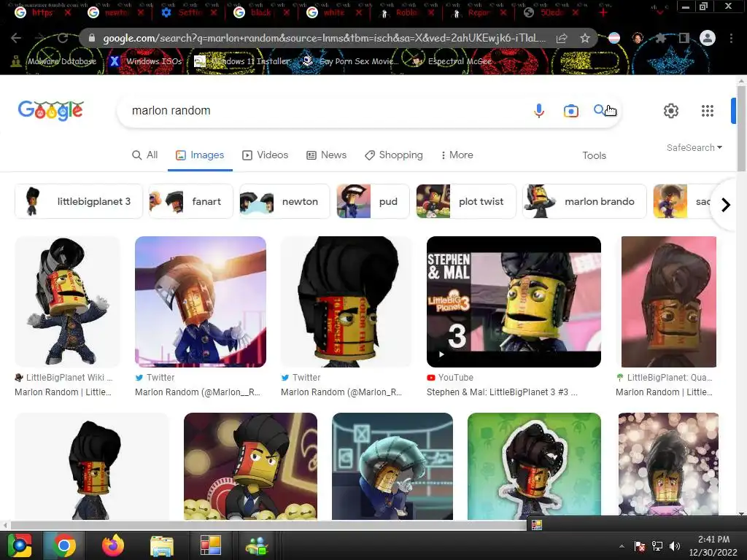Screen dimensions: 747x560
Task: Click the magnifier search button
Action: coord(600,111)
